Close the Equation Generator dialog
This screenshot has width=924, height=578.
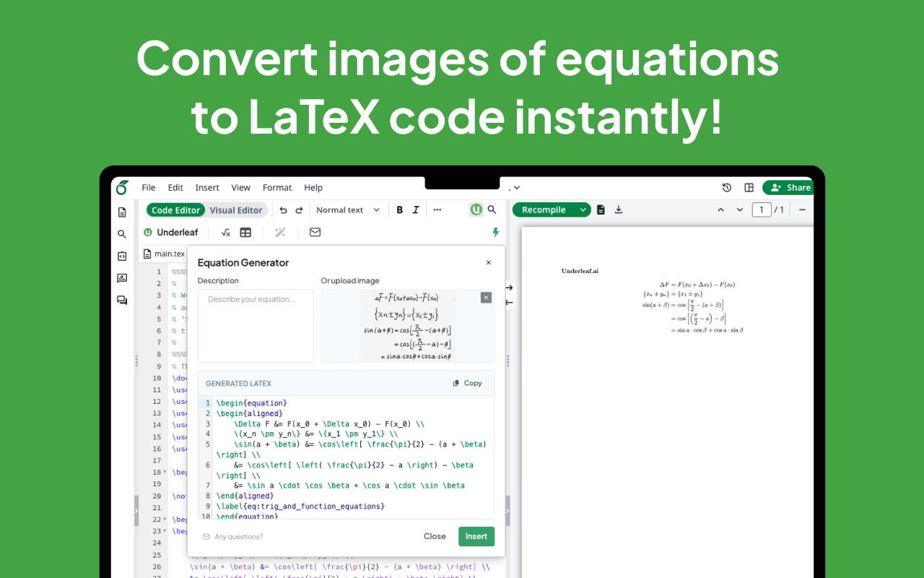pos(489,263)
